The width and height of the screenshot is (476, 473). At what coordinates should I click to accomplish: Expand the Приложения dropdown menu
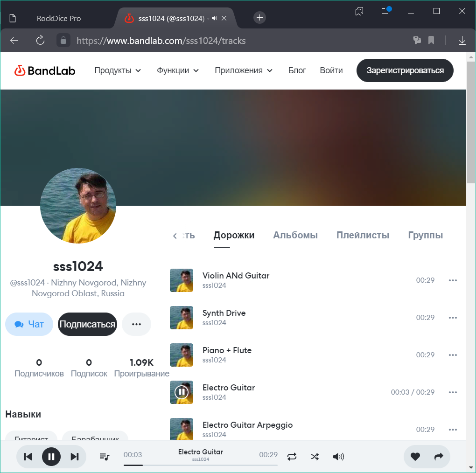point(244,70)
